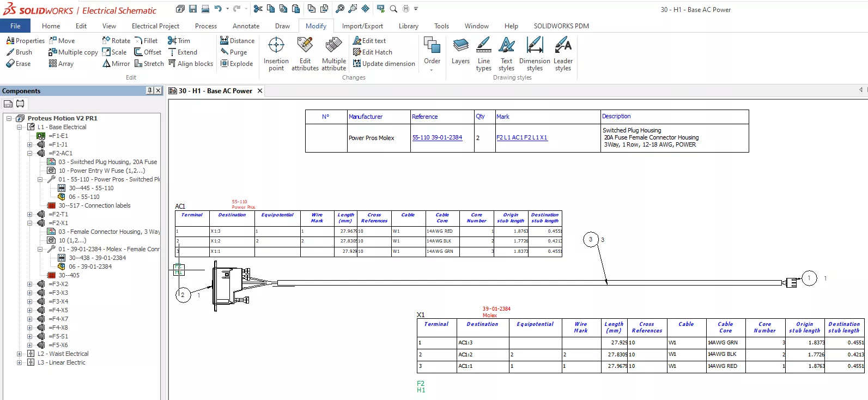This screenshot has width=868, height=400.
Task: Expand the L2 - Waist Electrical node
Action: click(x=20, y=354)
